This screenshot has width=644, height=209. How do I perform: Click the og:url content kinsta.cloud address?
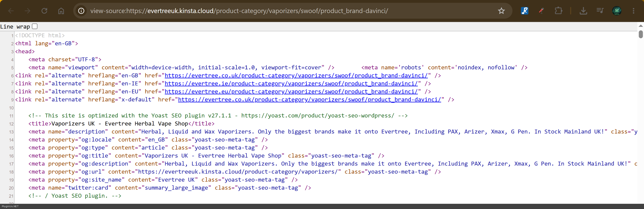pos(238,172)
